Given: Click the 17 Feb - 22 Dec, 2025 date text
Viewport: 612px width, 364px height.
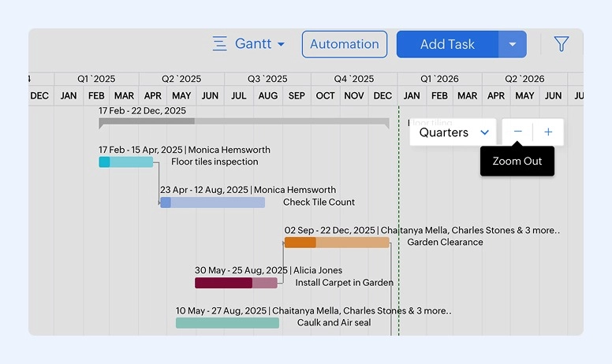Looking at the screenshot, I should click(142, 110).
